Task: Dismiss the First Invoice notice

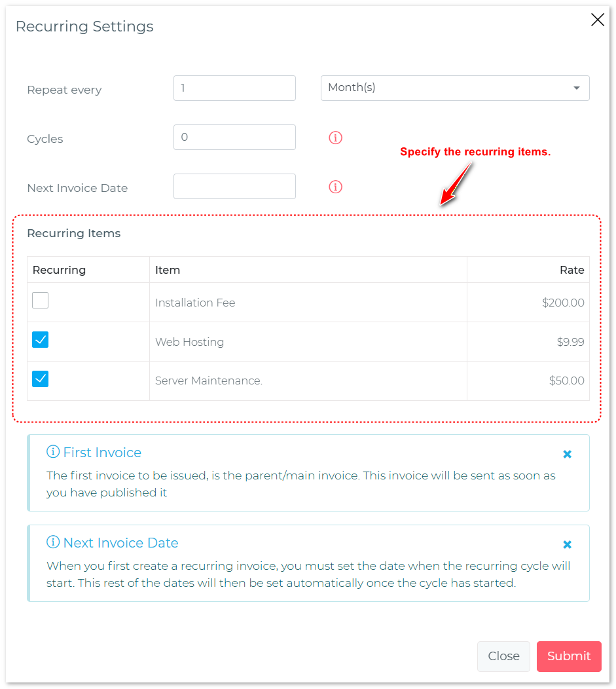Action: click(x=567, y=453)
